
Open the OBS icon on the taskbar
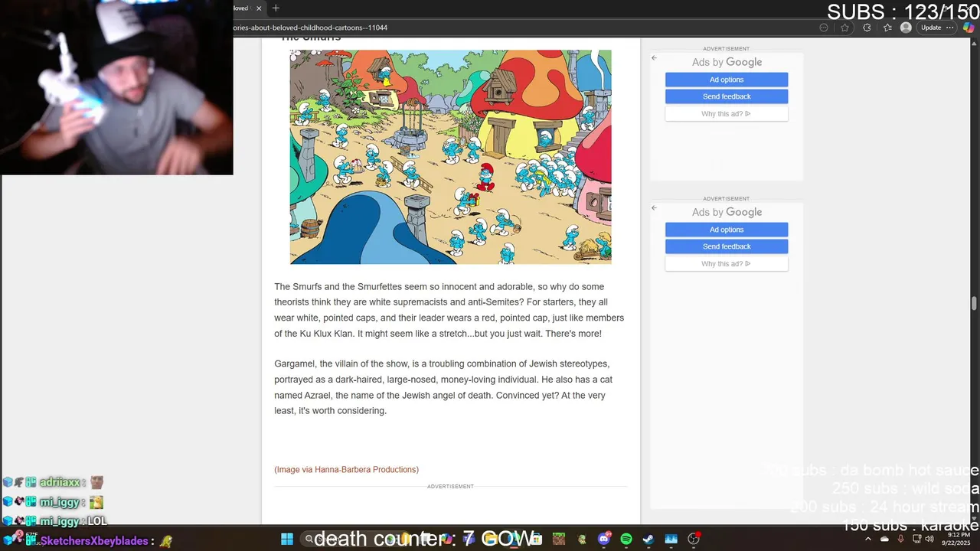694,539
